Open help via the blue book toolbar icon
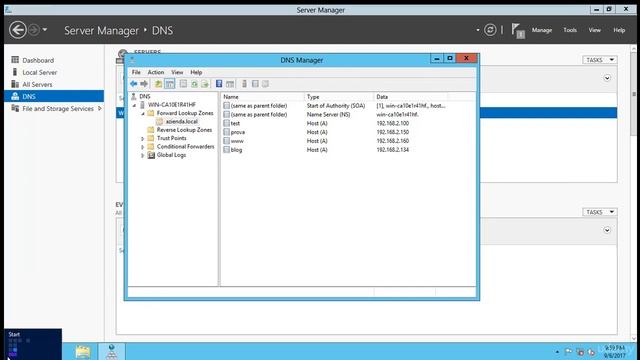The height and width of the screenshot is (360, 640). coord(219,84)
